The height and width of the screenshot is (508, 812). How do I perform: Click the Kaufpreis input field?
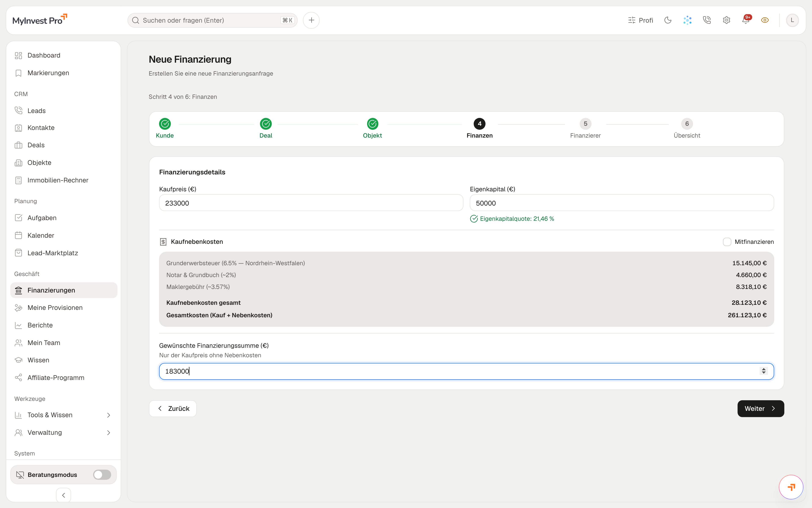311,203
